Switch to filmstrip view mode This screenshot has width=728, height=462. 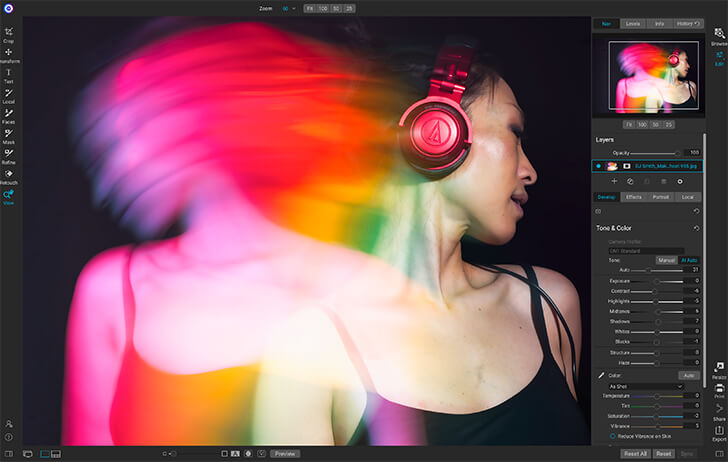pos(56,454)
